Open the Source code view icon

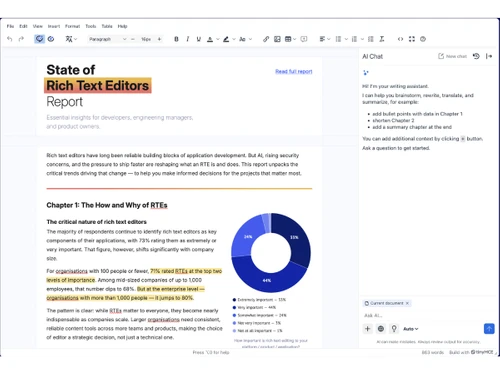[400, 39]
